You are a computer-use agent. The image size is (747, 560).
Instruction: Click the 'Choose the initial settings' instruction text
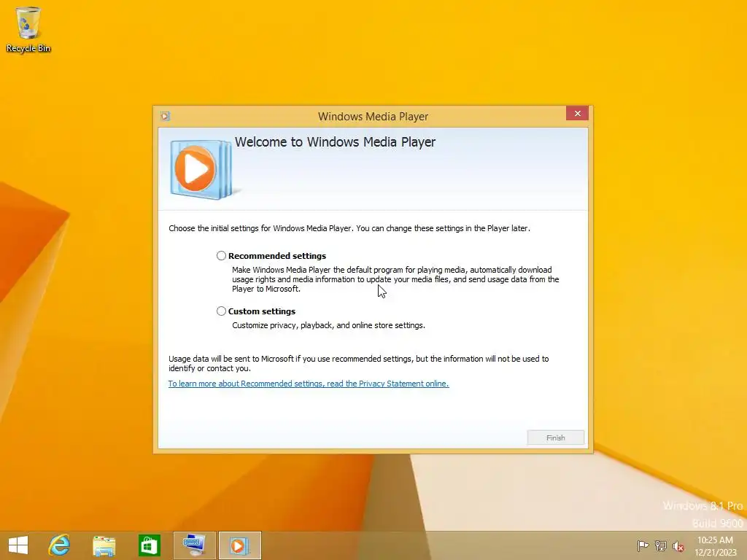point(349,228)
